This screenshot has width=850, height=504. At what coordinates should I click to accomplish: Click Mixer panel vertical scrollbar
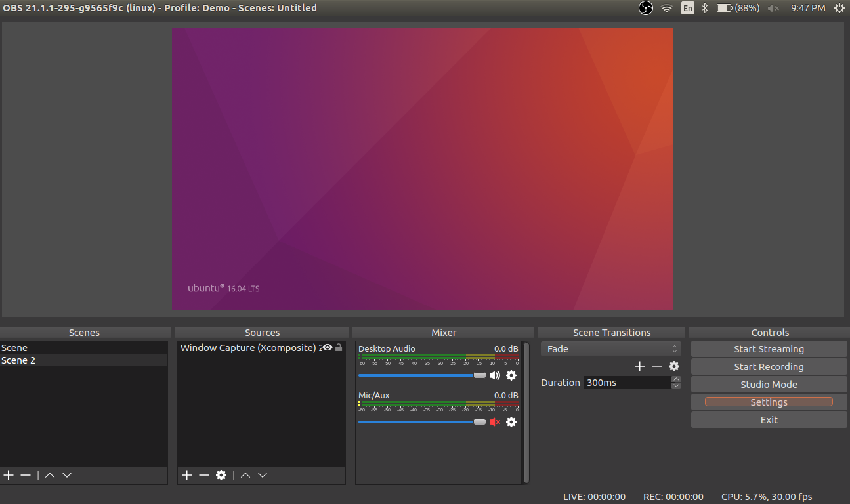(526, 413)
